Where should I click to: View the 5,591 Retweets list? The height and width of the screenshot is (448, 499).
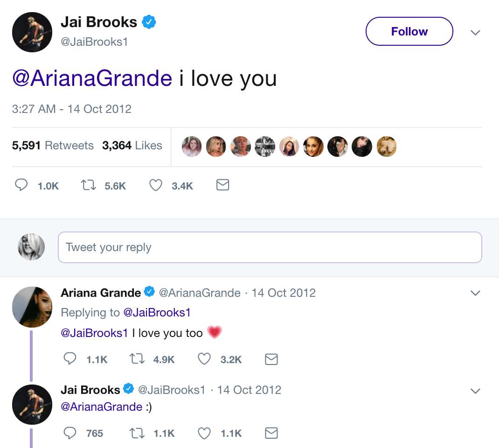pyautogui.click(x=53, y=146)
